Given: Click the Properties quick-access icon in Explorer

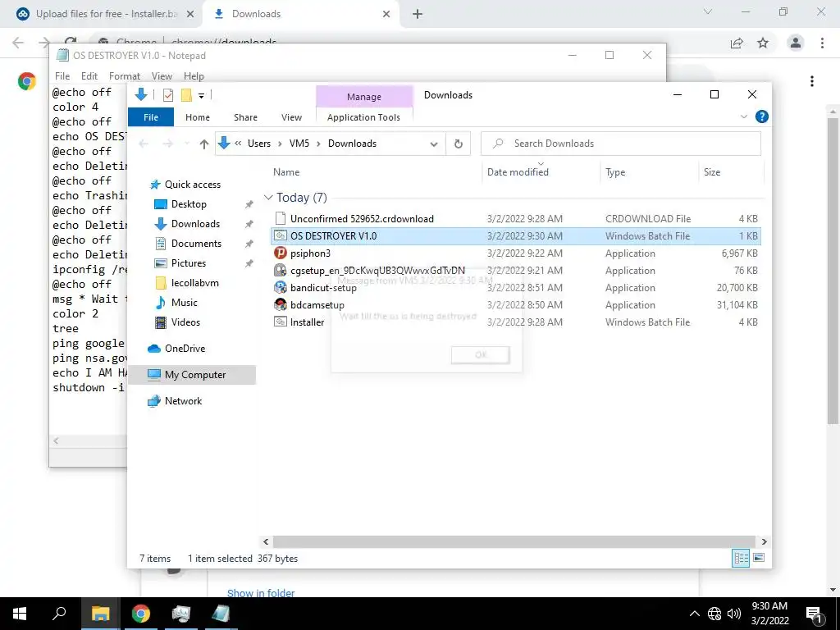Looking at the screenshot, I should click(x=167, y=95).
